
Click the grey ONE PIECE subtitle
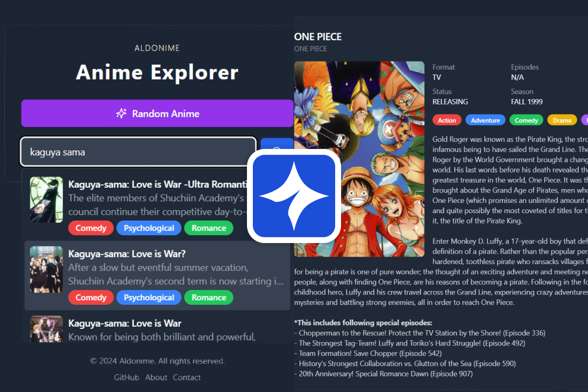tap(311, 49)
